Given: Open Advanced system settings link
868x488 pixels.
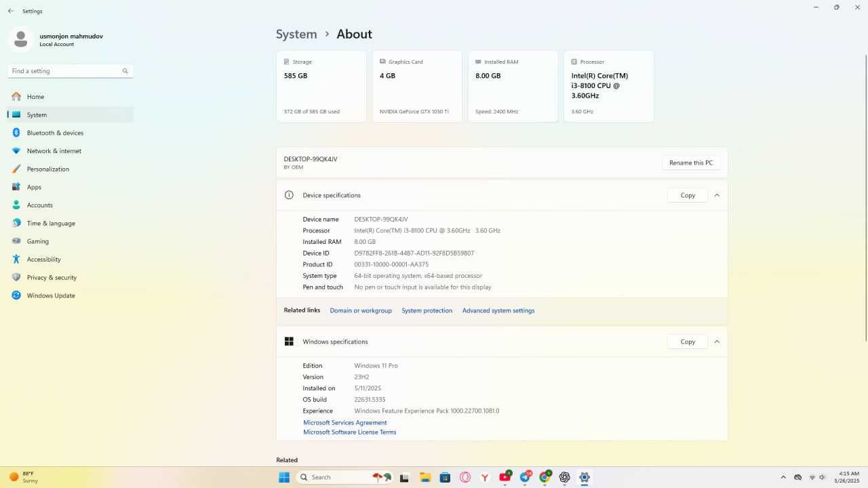Looking at the screenshot, I should point(498,310).
